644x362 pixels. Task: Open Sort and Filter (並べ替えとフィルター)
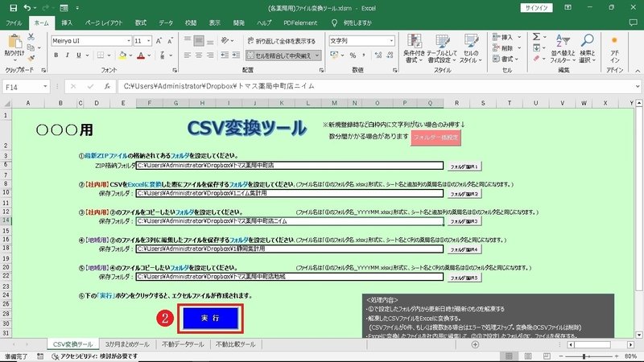562,48
